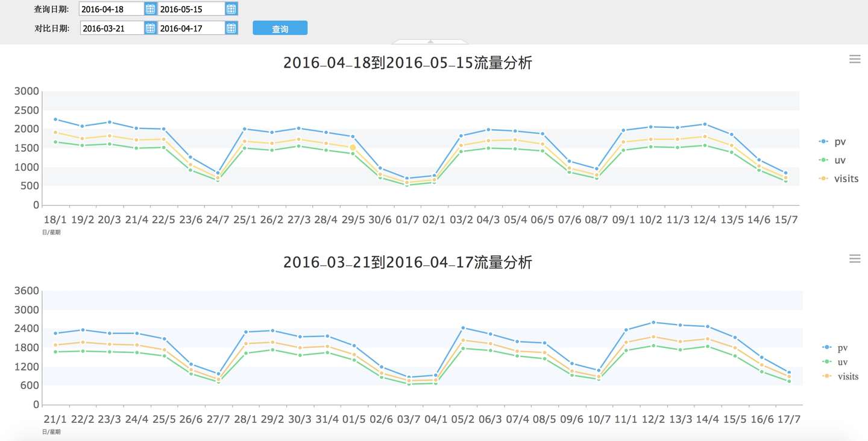Click the 查询日期 label
868x441 pixels.
(x=51, y=9)
